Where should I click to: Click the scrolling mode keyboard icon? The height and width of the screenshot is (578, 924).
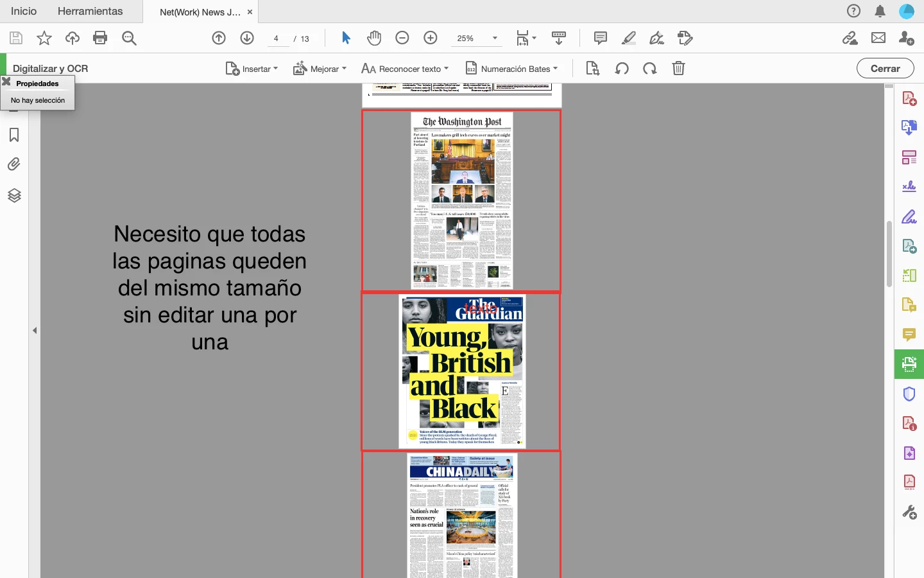click(x=559, y=39)
